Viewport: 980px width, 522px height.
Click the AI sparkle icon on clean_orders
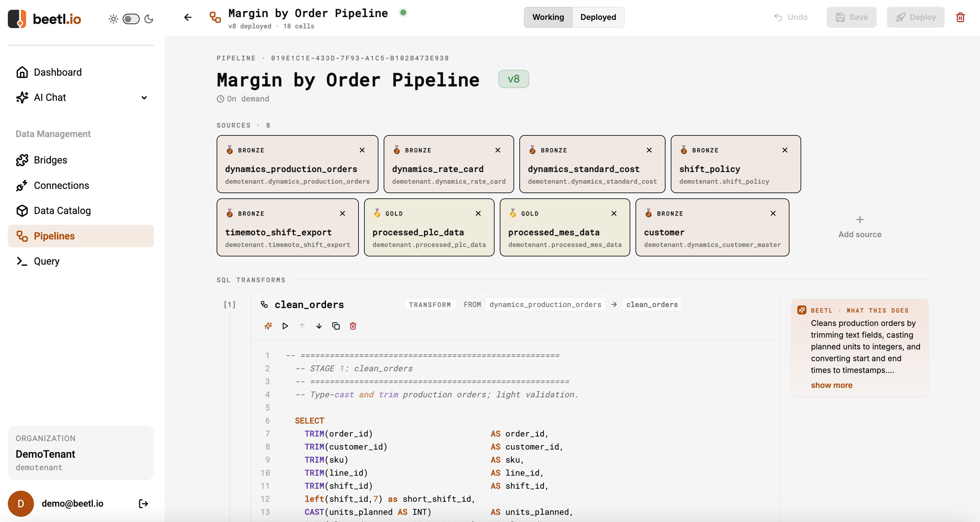[268, 326]
